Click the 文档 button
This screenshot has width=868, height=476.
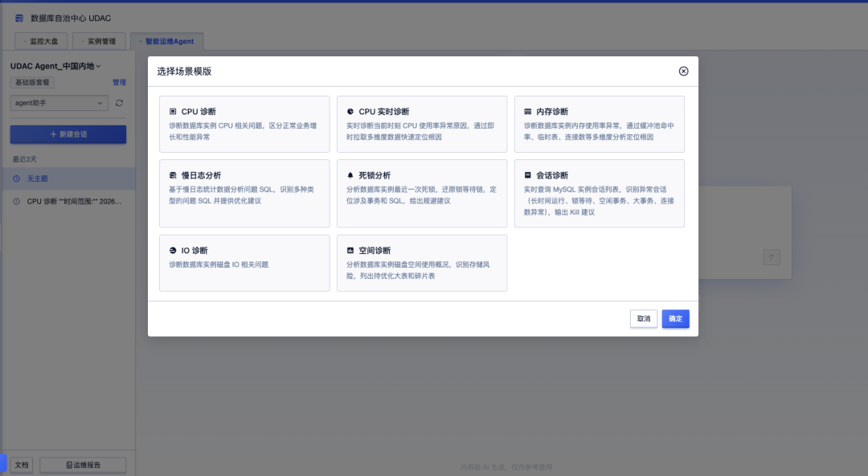tap(22, 465)
